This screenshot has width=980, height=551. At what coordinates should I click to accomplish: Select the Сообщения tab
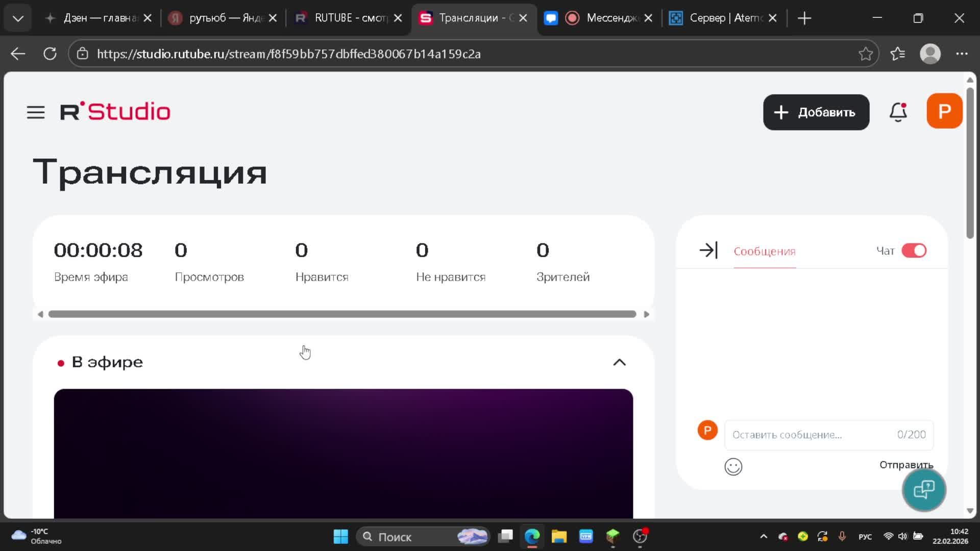764,251
